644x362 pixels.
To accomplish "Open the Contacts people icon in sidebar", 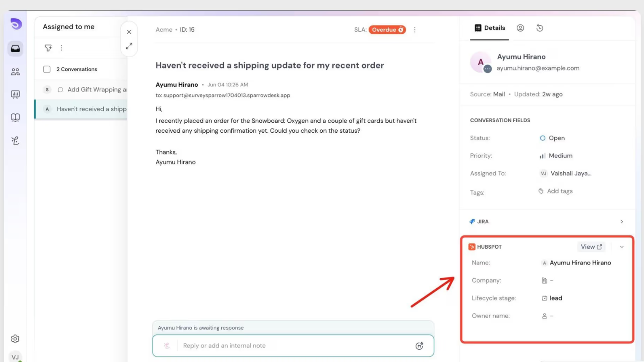I will coord(15,72).
